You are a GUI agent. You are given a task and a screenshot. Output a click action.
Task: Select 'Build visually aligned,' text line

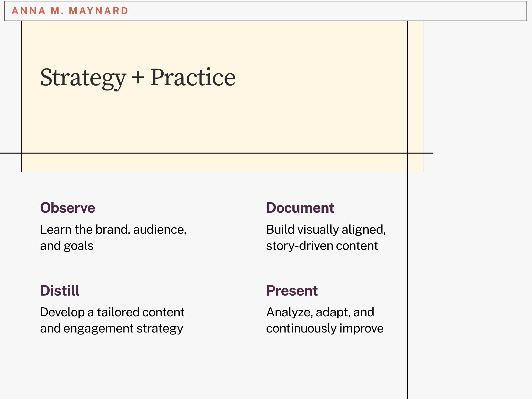coord(326,230)
